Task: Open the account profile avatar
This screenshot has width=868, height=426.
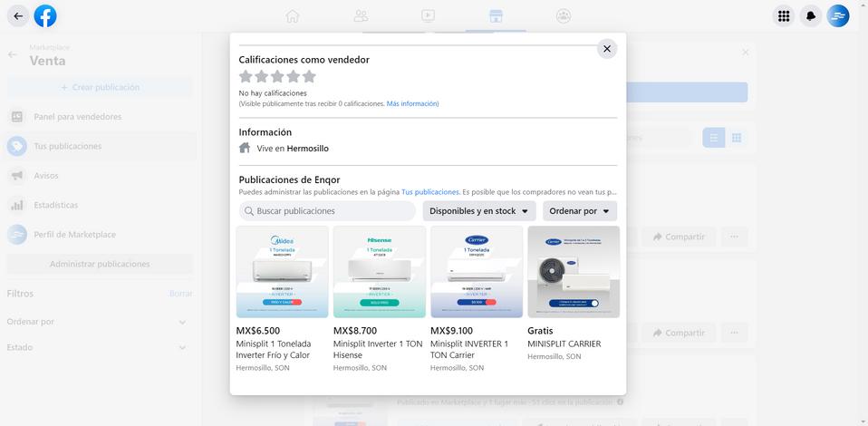Action: [x=837, y=16]
